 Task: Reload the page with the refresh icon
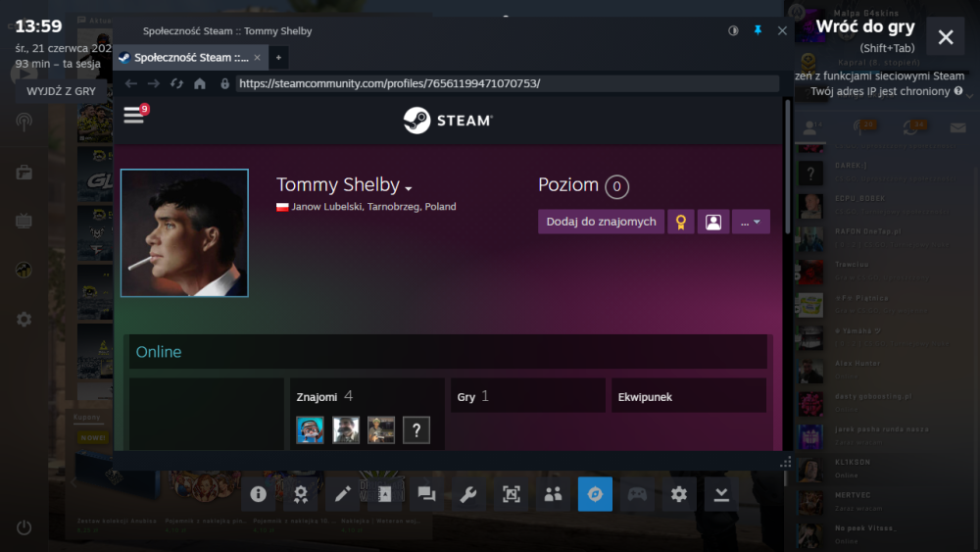176,83
